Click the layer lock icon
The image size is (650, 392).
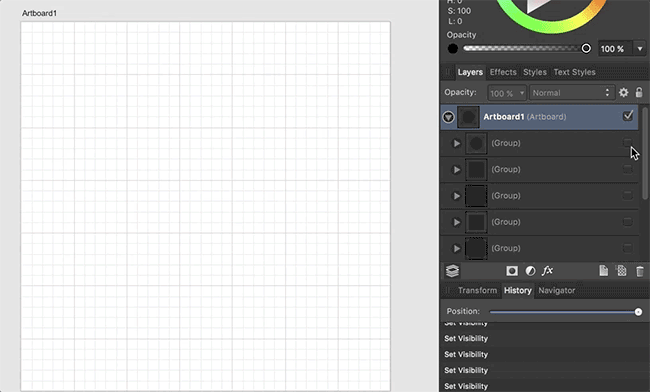pyautogui.click(x=639, y=92)
